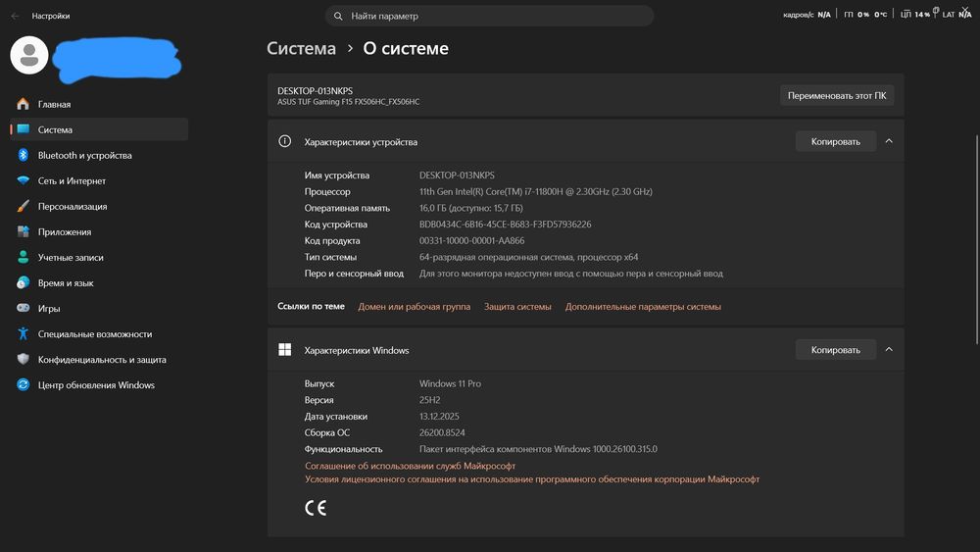Open Сеть и Интернет section
The height and width of the screenshot is (552, 980).
(x=99, y=180)
